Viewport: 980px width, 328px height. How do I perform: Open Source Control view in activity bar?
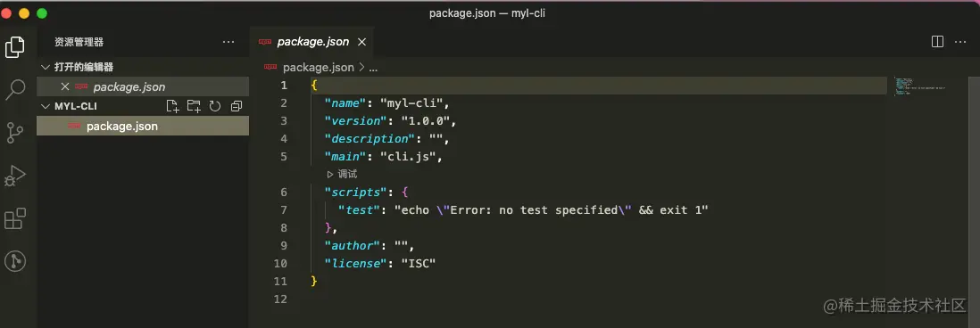click(15, 133)
